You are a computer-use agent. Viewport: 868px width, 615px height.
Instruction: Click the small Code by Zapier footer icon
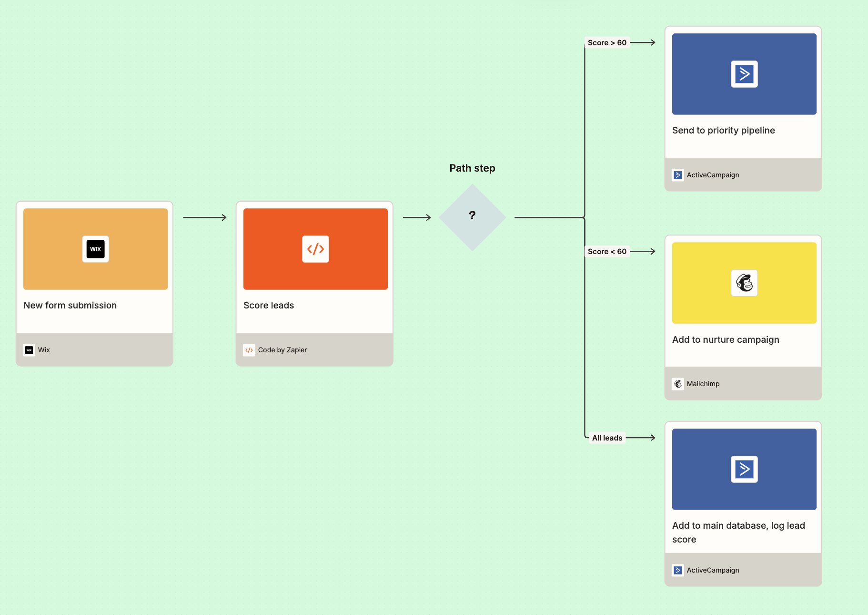click(249, 350)
